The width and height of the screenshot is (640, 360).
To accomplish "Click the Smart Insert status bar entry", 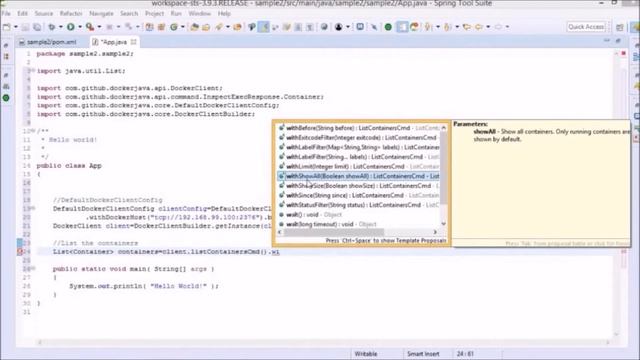I will click(x=423, y=354).
